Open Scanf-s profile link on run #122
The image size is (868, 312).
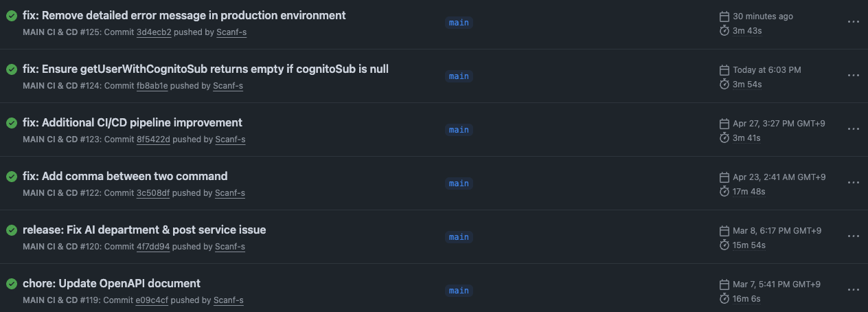click(x=230, y=193)
